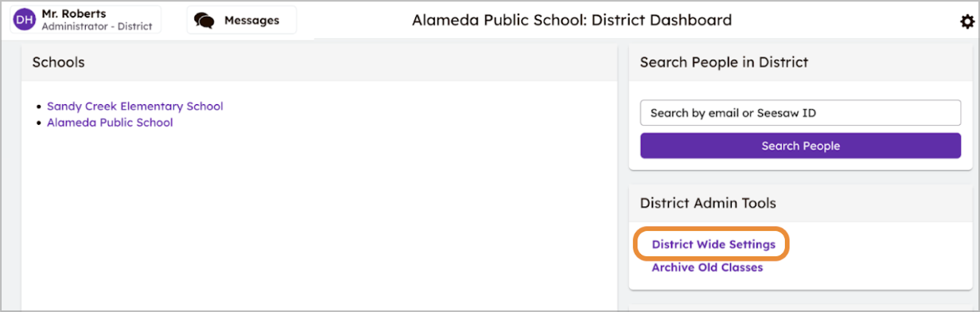Click the orange highlight box border
The image size is (980, 312).
pos(635,244)
